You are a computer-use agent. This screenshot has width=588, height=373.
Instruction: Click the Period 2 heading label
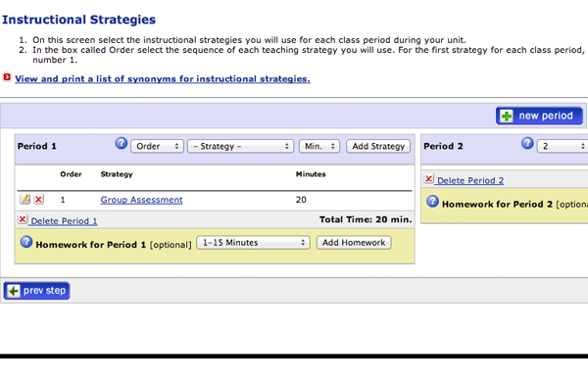pos(443,146)
